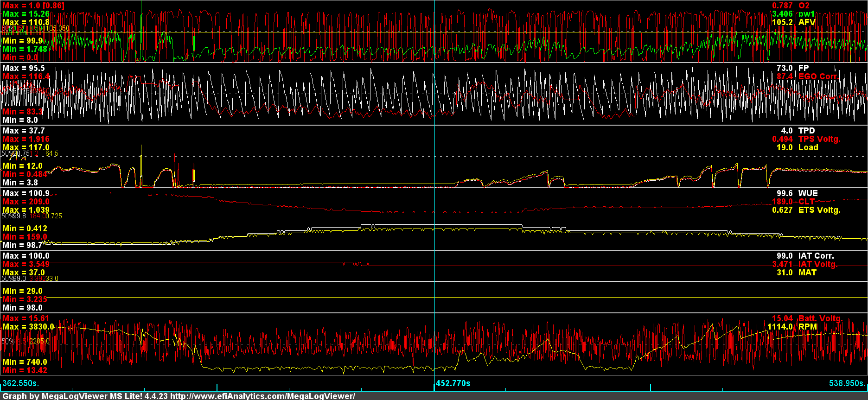
Task: Click the 'Min = 740.0' readout
Action: [x=25, y=362]
